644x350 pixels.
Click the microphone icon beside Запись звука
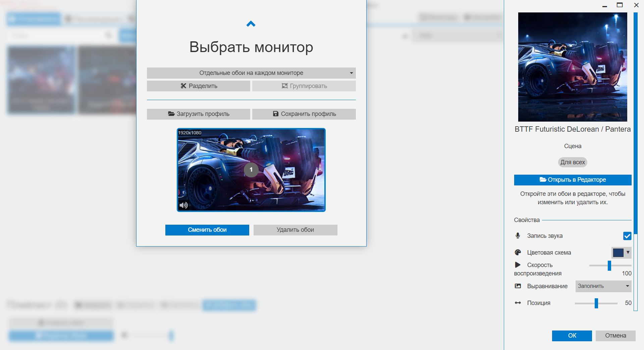[518, 236]
